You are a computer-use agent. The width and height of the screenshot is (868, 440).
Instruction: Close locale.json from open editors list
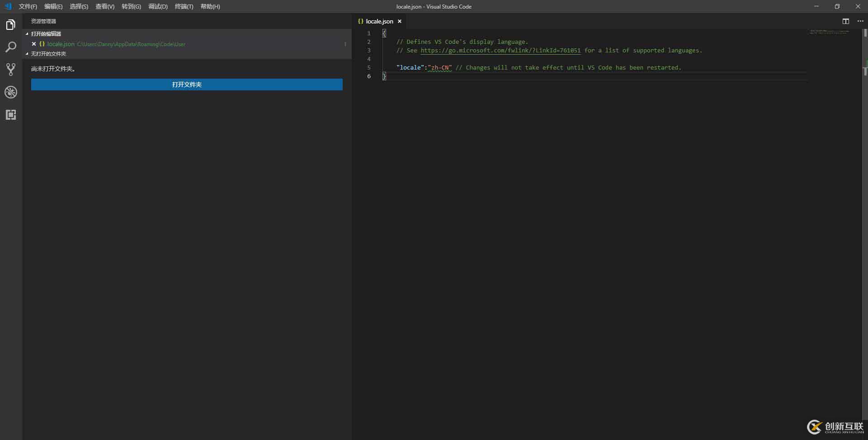click(x=34, y=44)
